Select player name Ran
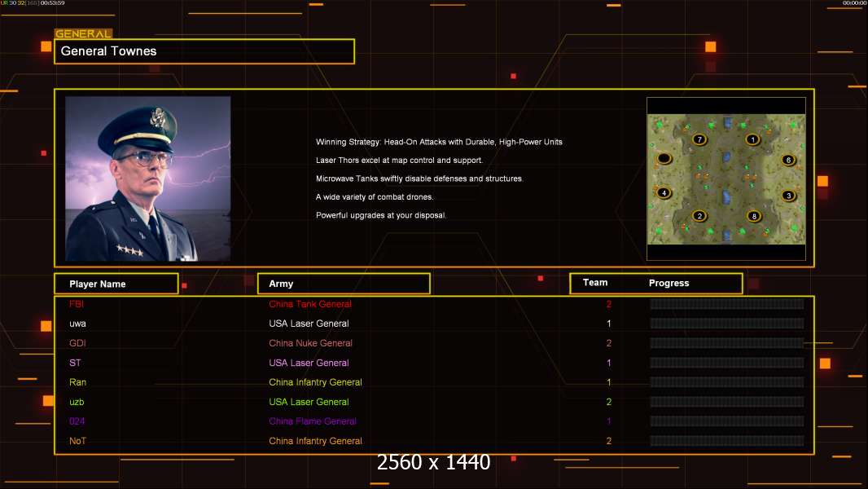This screenshot has height=489, width=868. pyautogui.click(x=77, y=382)
